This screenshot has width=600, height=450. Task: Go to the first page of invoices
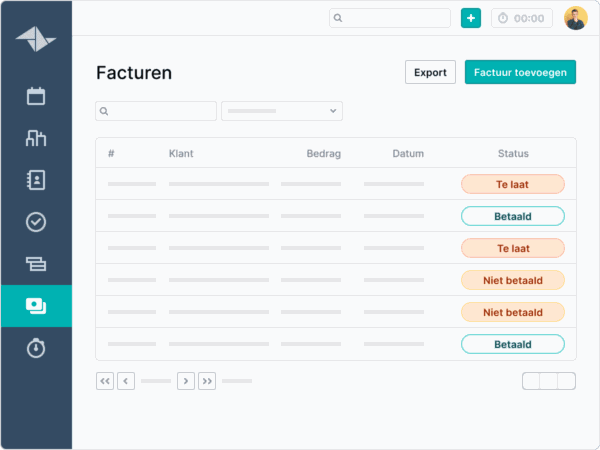point(105,381)
